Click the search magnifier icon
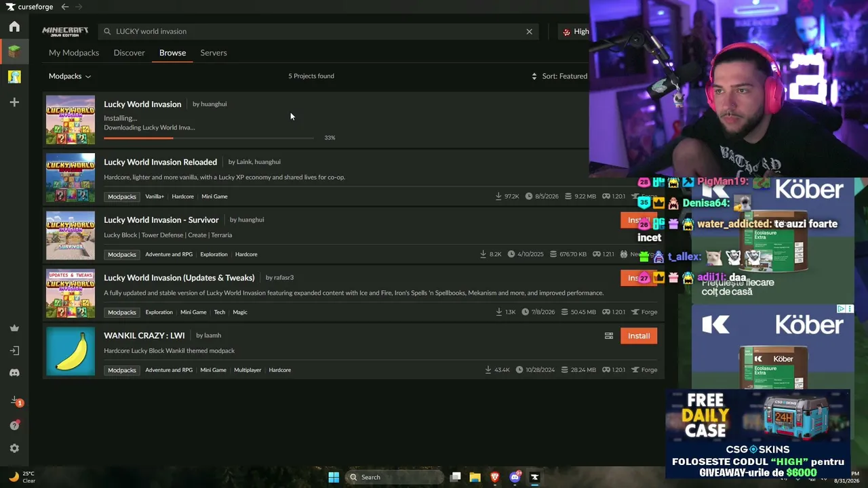 [x=107, y=31]
